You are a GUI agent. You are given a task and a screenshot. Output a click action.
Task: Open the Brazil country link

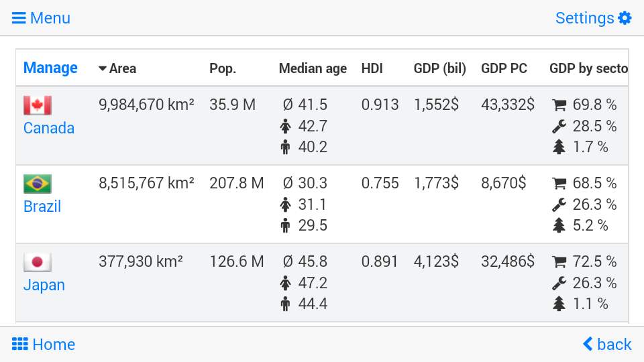[42, 206]
